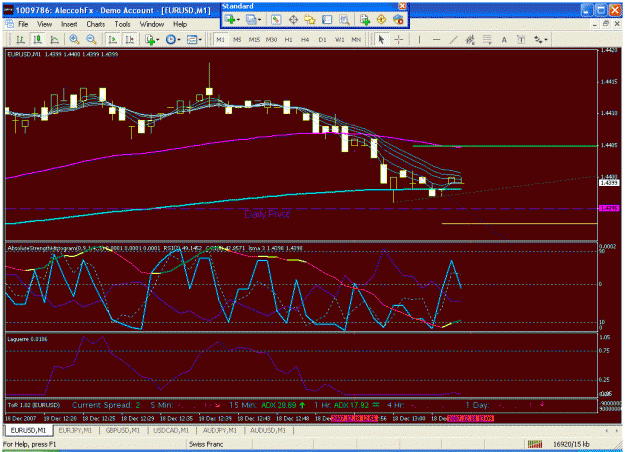
Task: Select the M5 timeframe button
Action: 237,39
